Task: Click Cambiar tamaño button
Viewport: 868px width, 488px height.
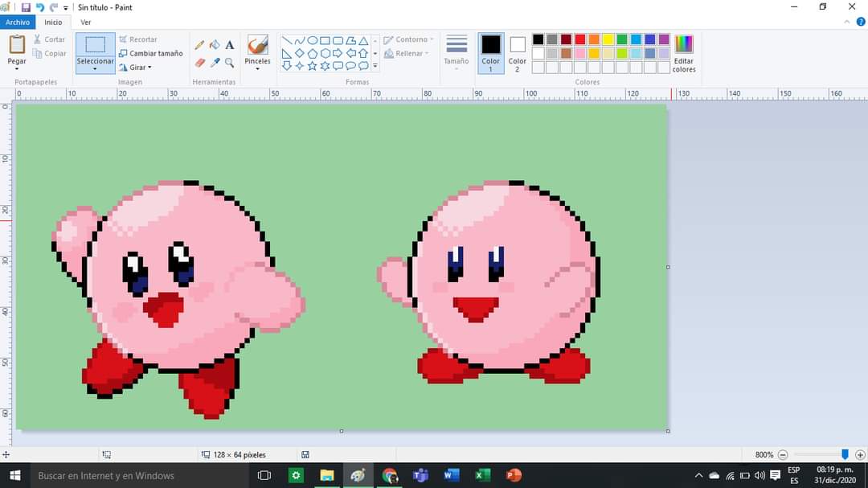Action: [151, 53]
